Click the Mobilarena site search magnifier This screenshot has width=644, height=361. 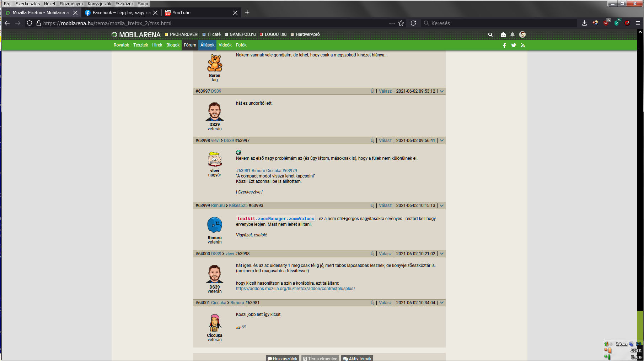point(490,34)
